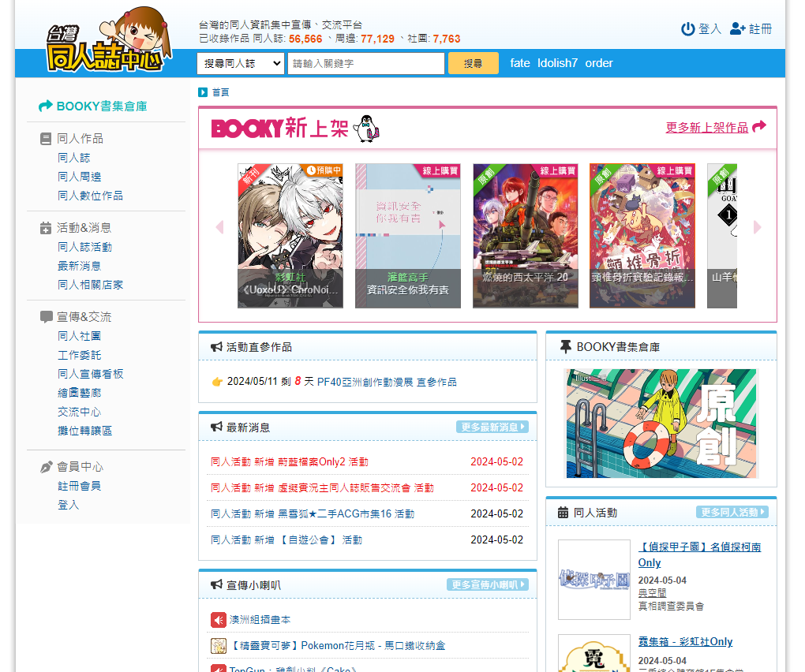The height and width of the screenshot is (672, 805).
Task: Open 工作委託 in the sidebar
Action: [x=80, y=356]
